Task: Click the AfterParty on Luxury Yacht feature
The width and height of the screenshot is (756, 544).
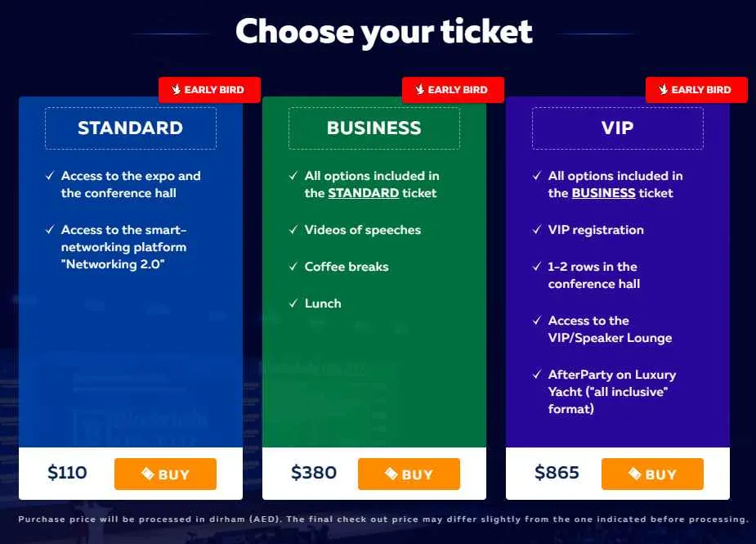Action: 612,392
